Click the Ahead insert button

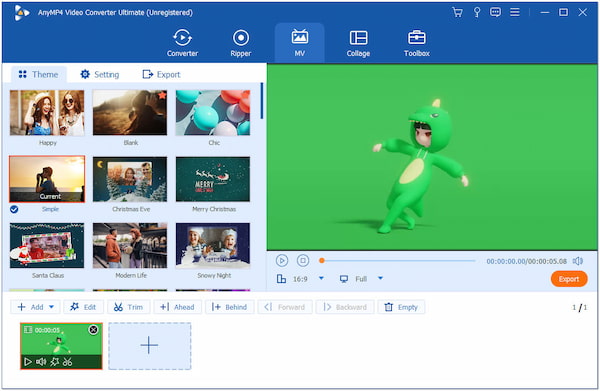(177, 307)
